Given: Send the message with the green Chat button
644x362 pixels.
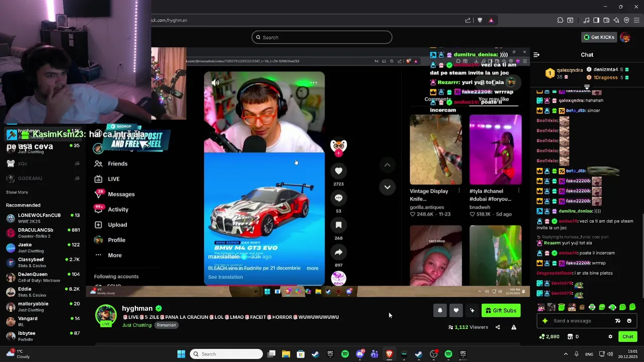Looking at the screenshot, I should pos(628,337).
